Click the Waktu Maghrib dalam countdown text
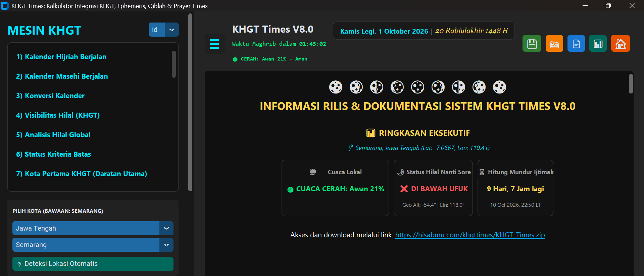 click(x=279, y=44)
